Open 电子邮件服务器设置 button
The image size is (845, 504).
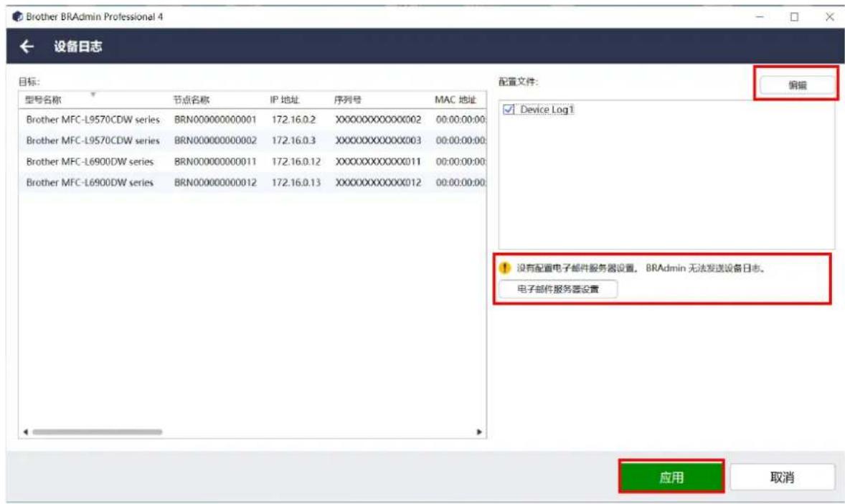coord(558,289)
